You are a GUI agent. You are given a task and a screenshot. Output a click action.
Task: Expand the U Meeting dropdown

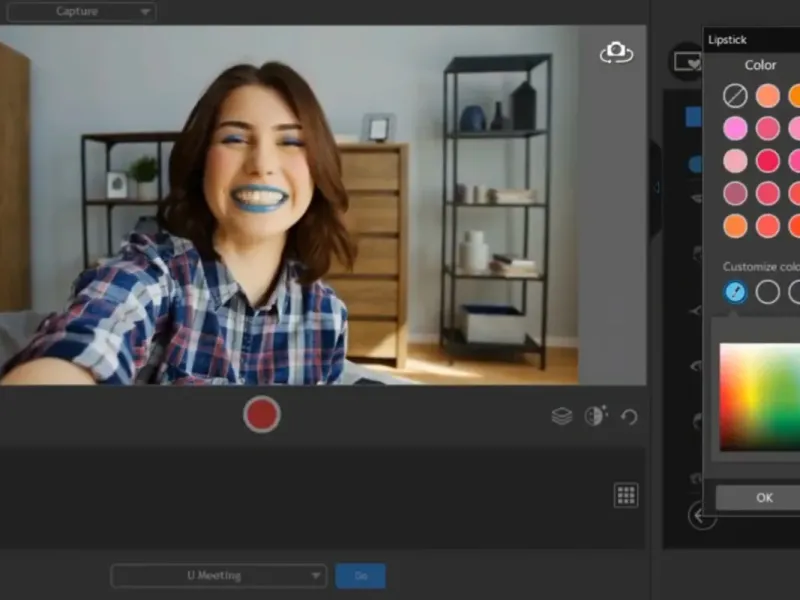click(218, 575)
